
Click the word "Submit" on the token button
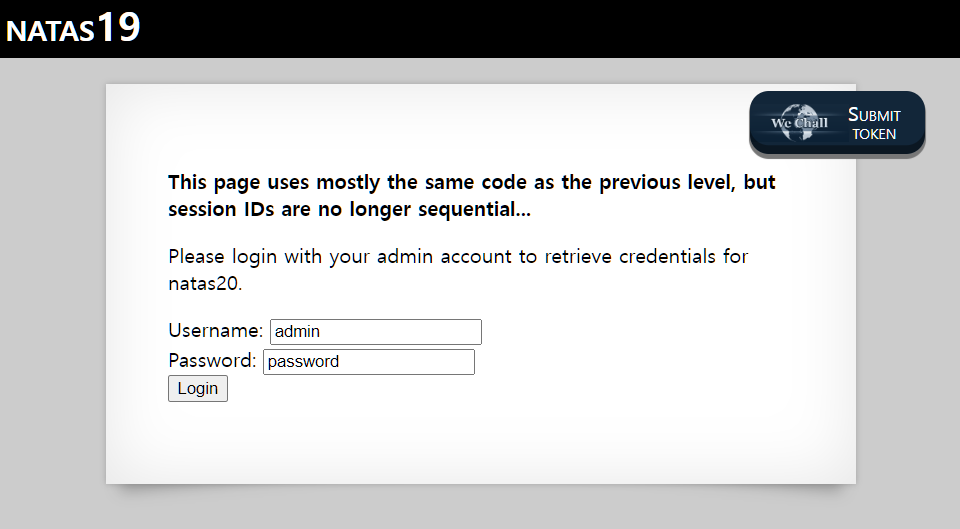(x=874, y=115)
